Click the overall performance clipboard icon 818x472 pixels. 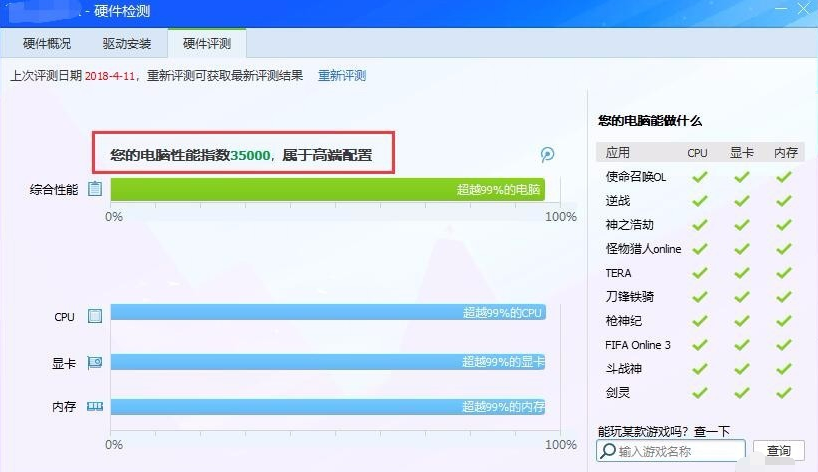95,189
